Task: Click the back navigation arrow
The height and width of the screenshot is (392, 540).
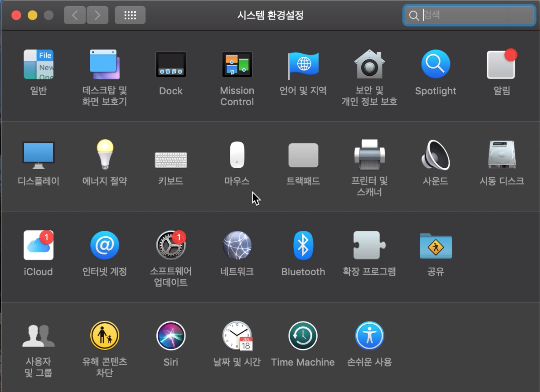Action: (75, 15)
